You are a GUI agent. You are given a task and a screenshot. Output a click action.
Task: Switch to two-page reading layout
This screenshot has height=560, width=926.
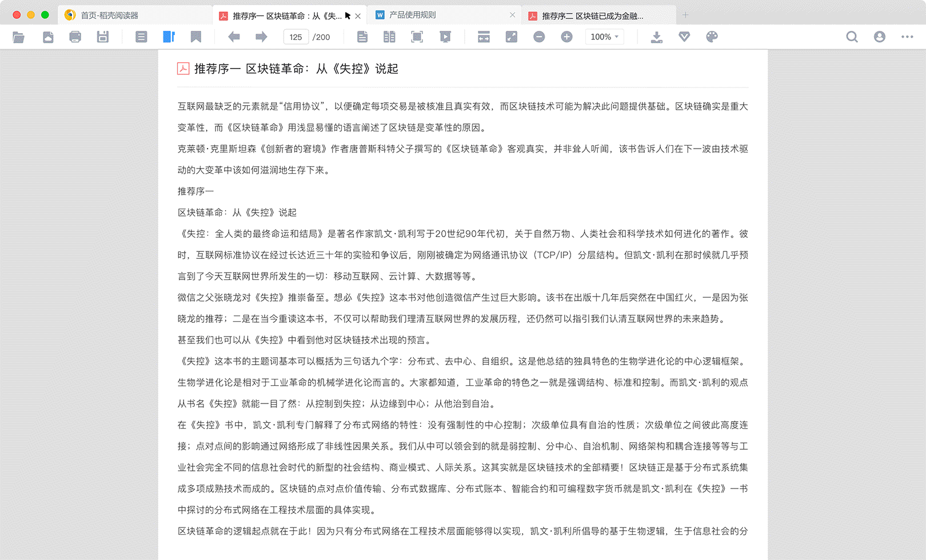point(389,37)
